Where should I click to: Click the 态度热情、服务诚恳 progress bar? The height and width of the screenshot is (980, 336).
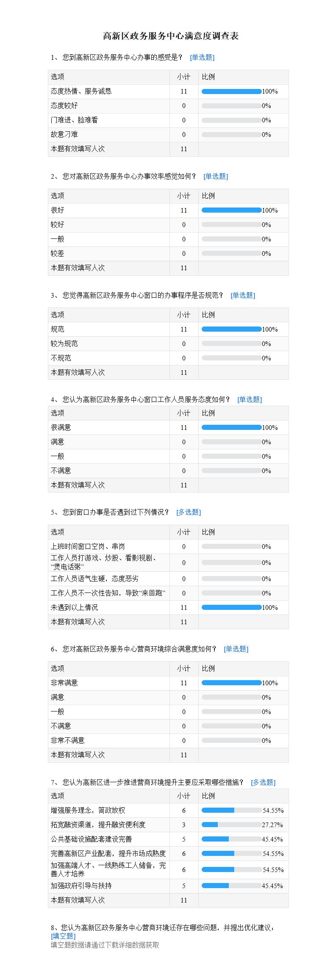tap(231, 91)
